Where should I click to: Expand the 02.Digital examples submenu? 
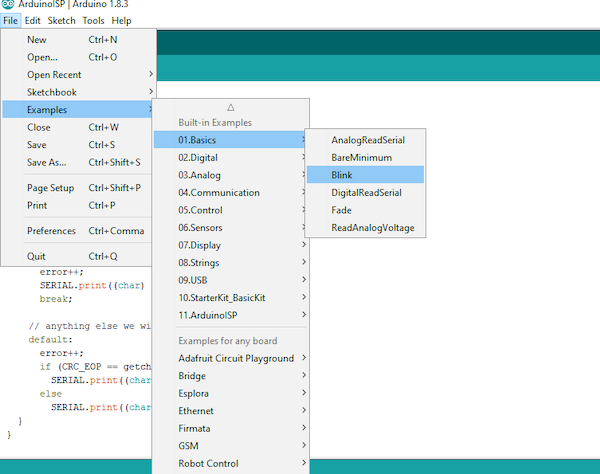tap(198, 158)
